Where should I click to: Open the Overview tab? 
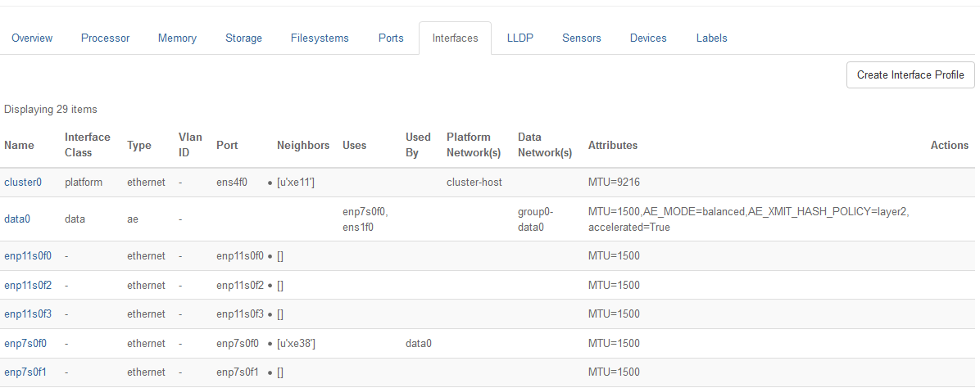pos(32,38)
